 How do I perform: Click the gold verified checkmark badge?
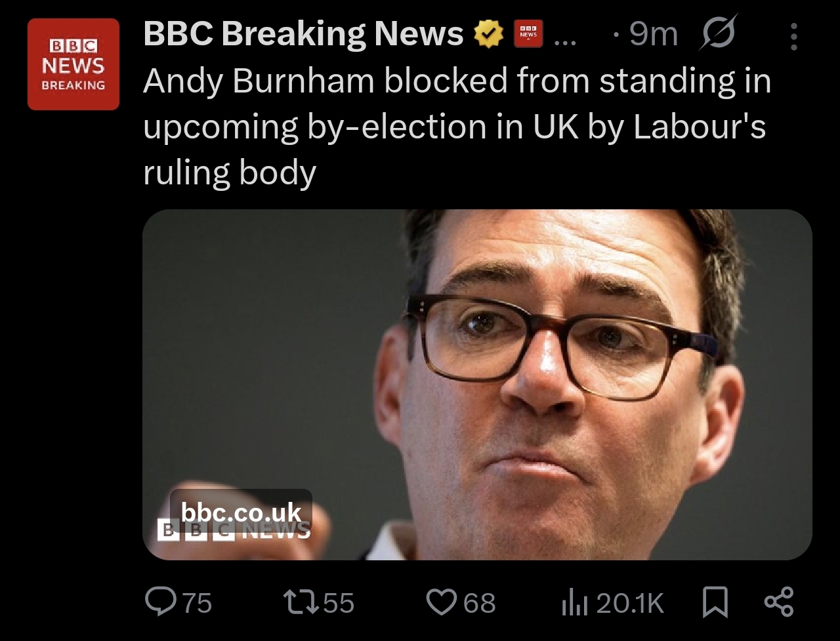(x=489, y=35)
